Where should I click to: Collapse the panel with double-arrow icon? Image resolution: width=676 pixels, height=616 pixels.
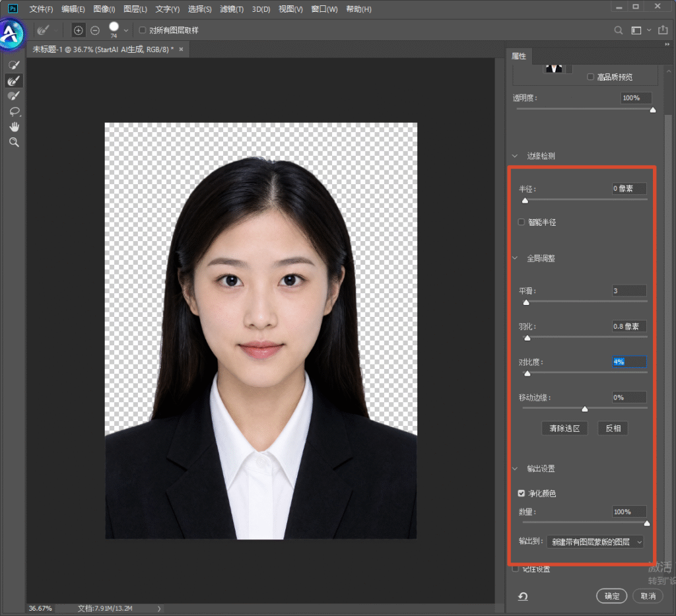667,44
